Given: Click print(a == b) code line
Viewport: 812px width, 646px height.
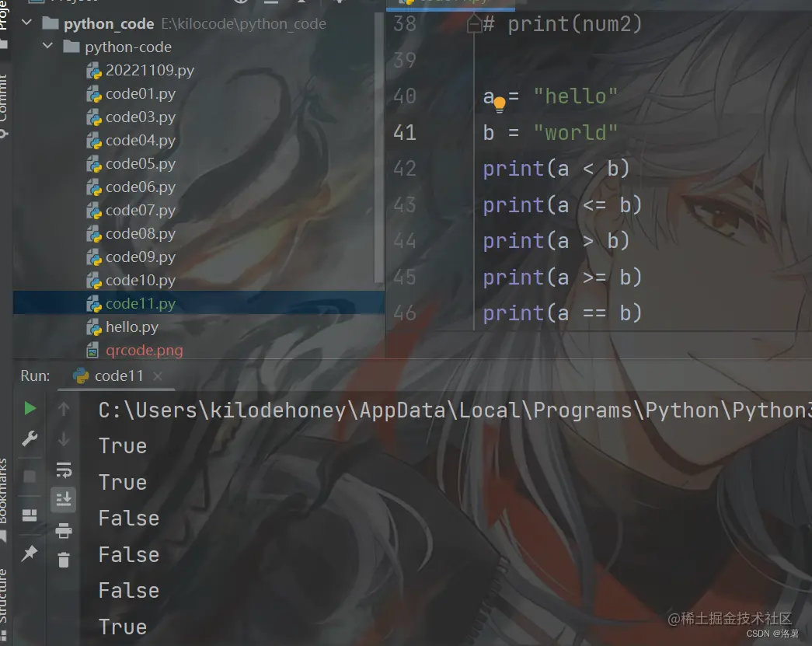Looking at the screenshot, I should 563,313.
